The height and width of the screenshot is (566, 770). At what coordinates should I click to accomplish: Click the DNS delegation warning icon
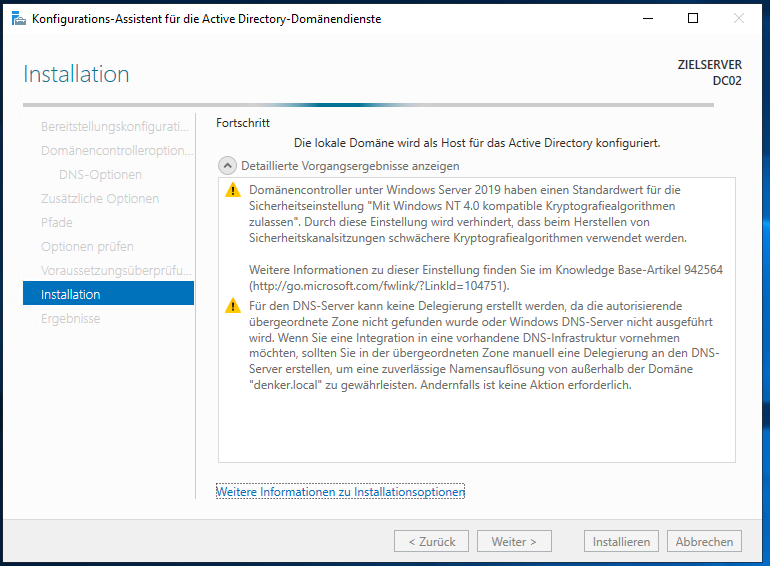tap(233, 306)
